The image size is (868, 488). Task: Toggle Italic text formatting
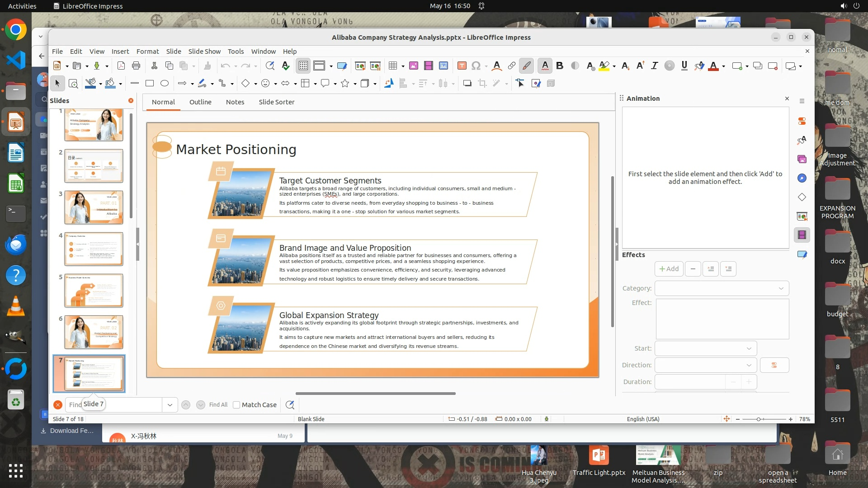[x=654, y=66]
